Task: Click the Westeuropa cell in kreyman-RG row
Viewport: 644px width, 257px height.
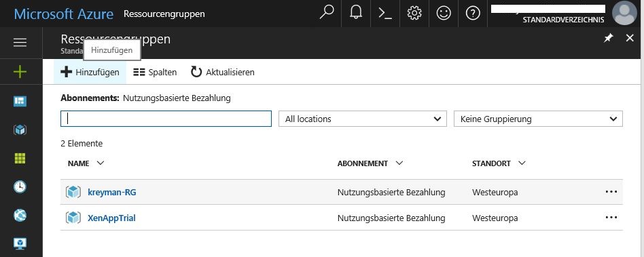Action: [x=495, y=192]
